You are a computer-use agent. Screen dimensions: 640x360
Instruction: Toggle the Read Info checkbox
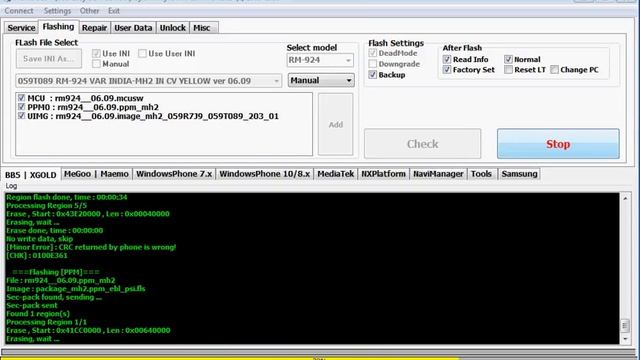point(447,59)
